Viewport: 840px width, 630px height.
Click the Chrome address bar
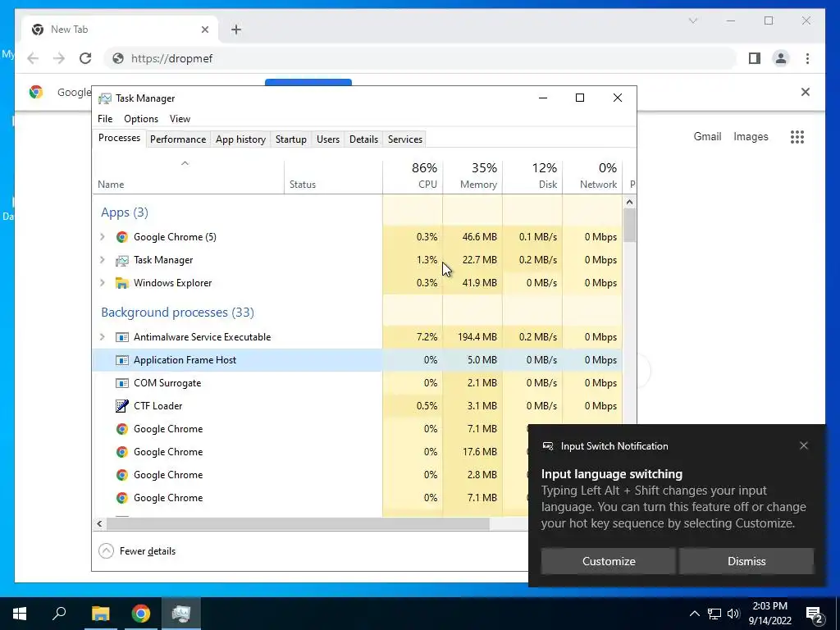click(421, 58)
